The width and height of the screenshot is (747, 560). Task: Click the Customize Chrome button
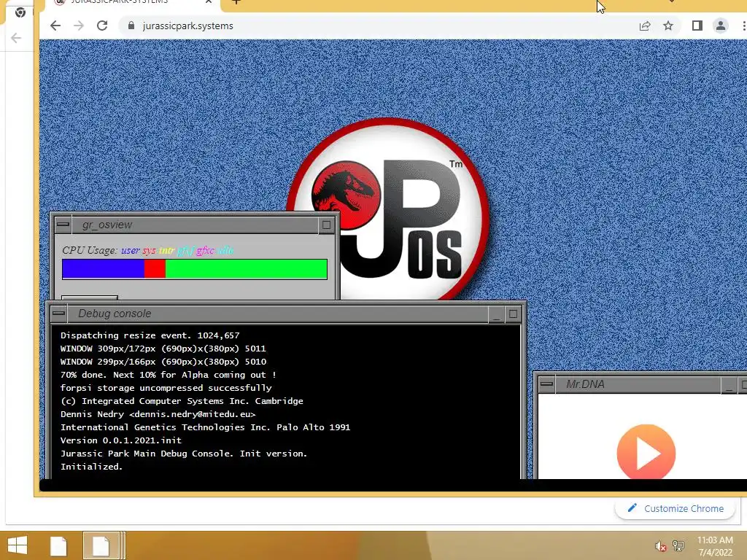[676, 508]
